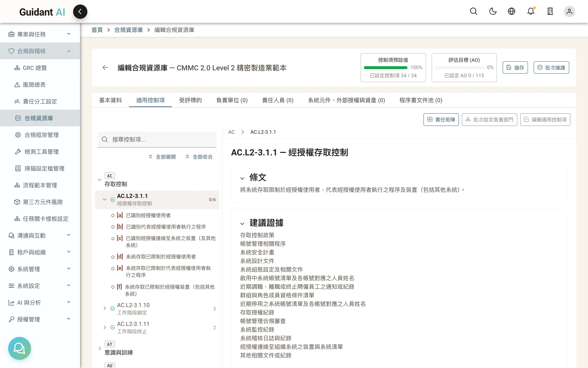This screenshot has width=588, height=368.
Task: Open 任務關卡樣板設定 in sidebar
Action: coord(40,219)
